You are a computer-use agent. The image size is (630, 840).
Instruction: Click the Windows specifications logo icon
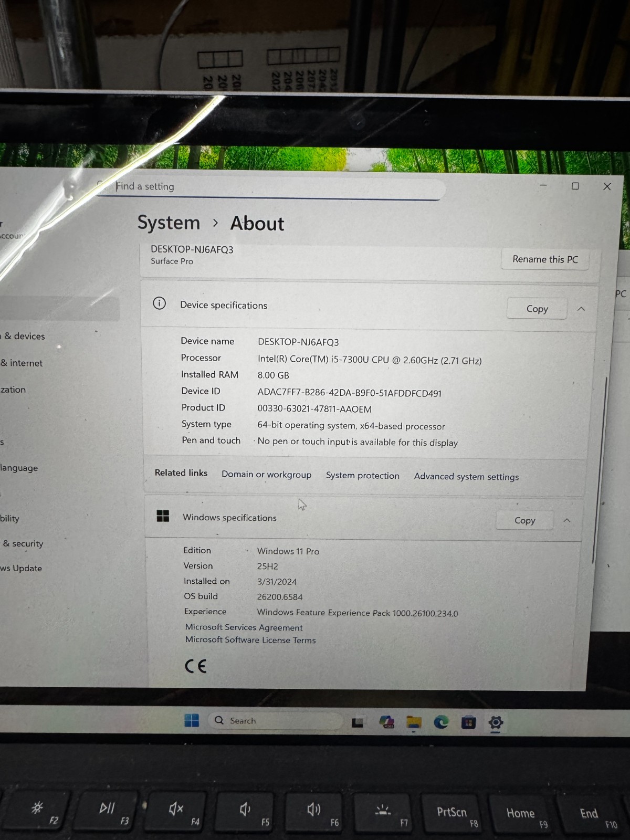point(163,516)
